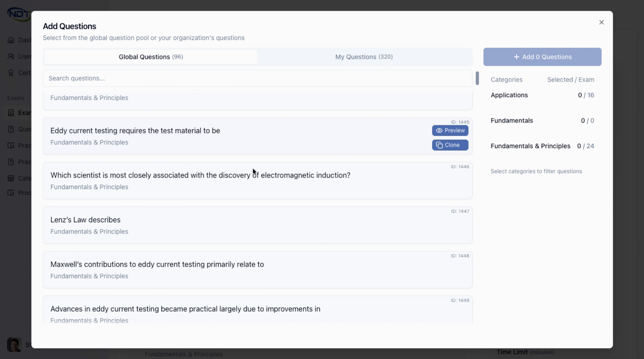Click the eye icon on Preview button
This screenshot has width=644, height=359.
pyautogui.click(x=439, y=131)
